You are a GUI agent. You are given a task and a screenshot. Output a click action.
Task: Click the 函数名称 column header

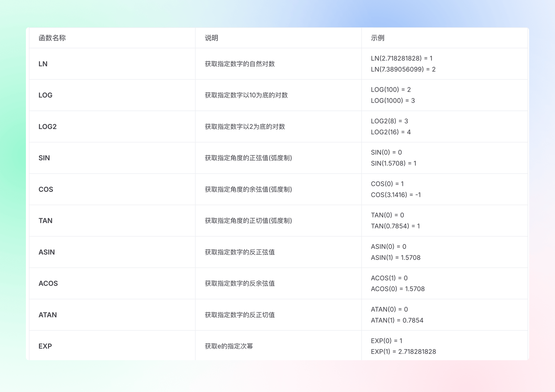[x=52, y=38]
